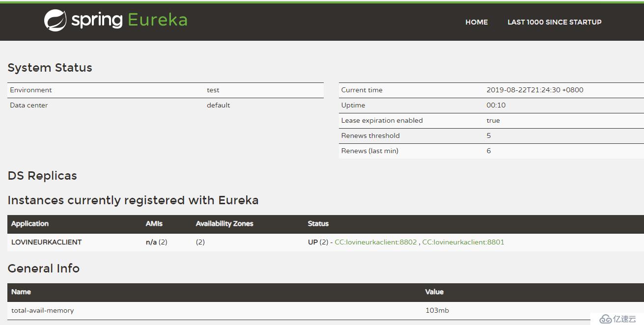Click the General Info heading

coord(44,269)
